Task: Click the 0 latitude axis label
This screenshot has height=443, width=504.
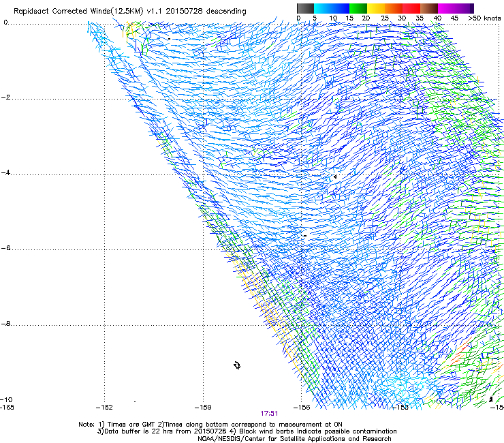Action: click(x=5, y=22)
